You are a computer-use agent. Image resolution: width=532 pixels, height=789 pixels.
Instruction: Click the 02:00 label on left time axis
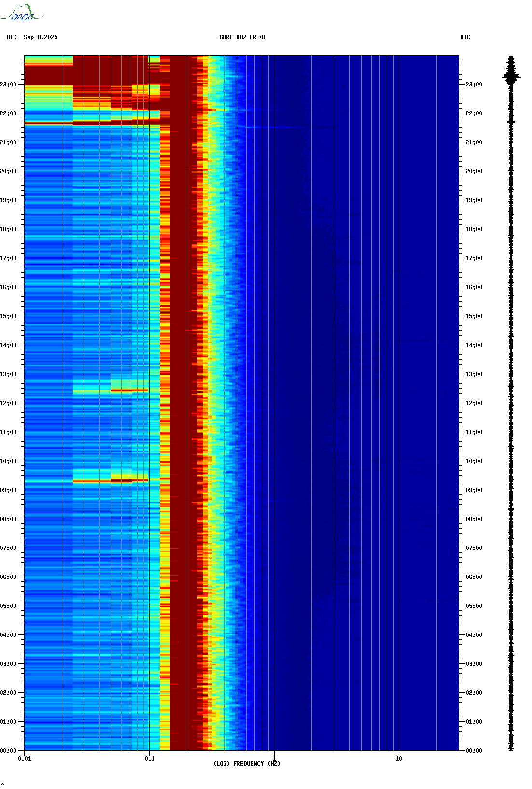click(x=8, y=693)
